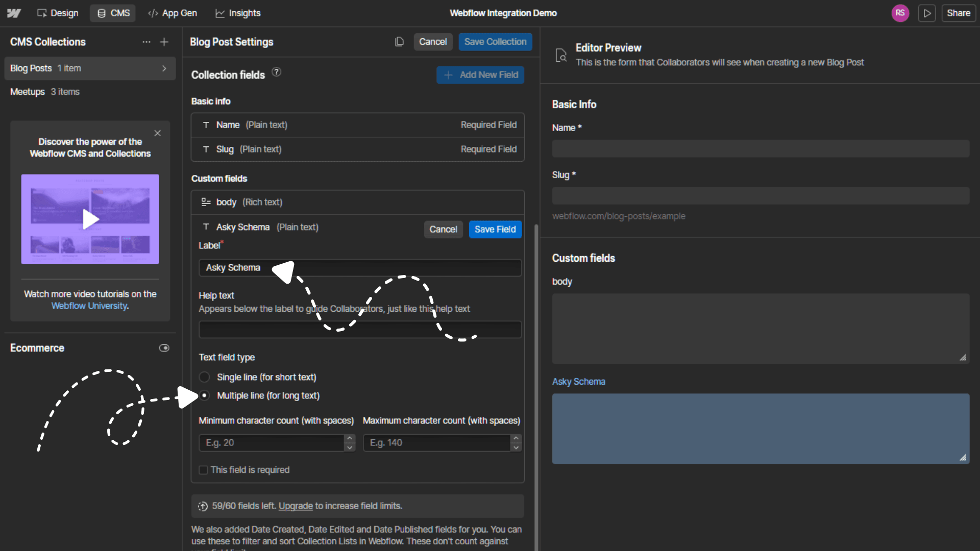Click the body Rich text field icon
The image size is (980, 551).
[205, 202]
